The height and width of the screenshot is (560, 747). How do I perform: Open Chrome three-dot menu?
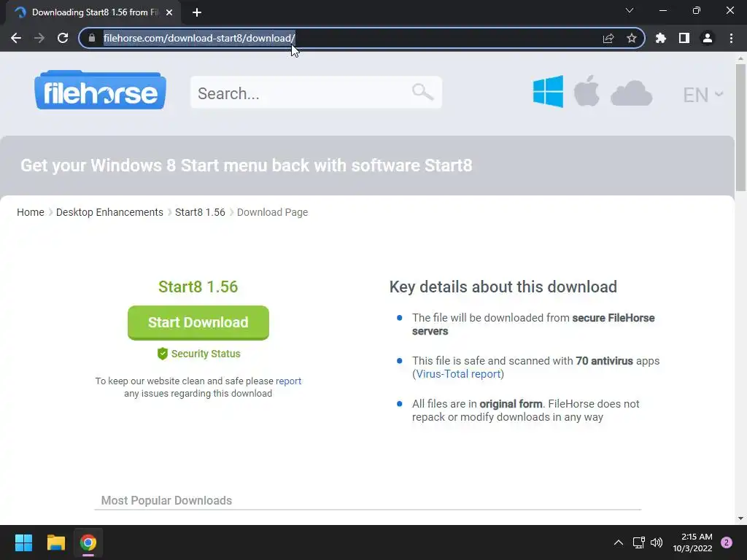pos(731,38)
